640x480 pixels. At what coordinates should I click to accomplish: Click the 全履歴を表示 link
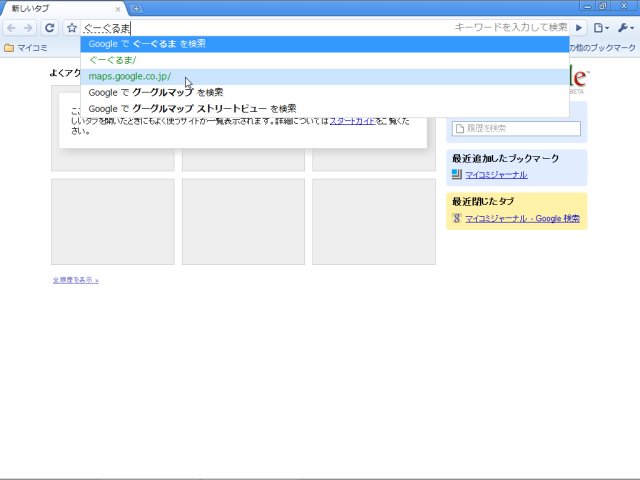click(x=76, y=280)
